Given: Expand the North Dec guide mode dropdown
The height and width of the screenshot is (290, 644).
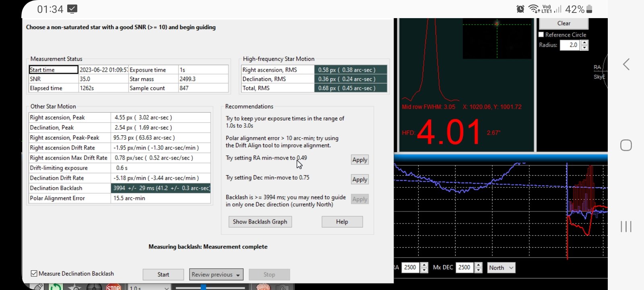Looking at the screenshot, I should tap(501, 268).
